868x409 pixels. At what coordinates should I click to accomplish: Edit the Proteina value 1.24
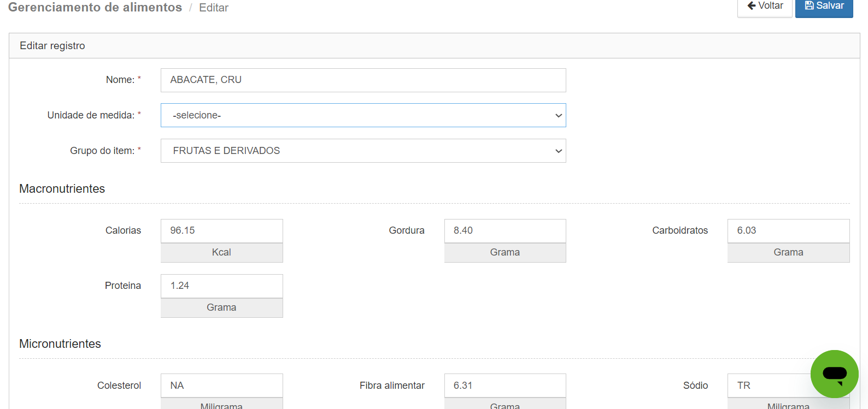point(221,286)
